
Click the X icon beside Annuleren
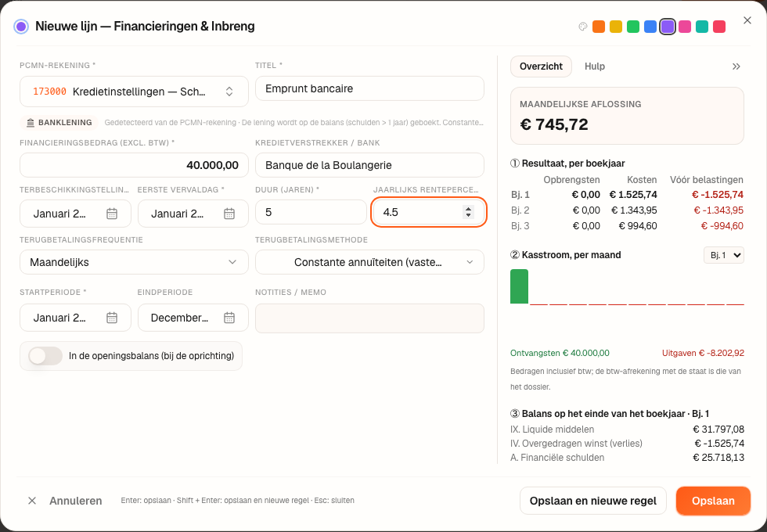pyautogui.click(x=32, y=501)
